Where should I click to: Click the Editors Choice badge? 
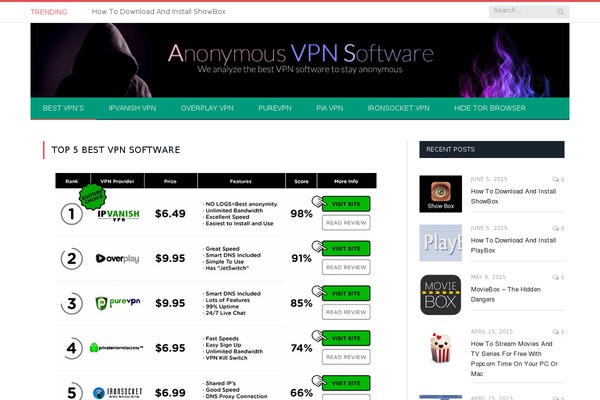pos(92,197)
